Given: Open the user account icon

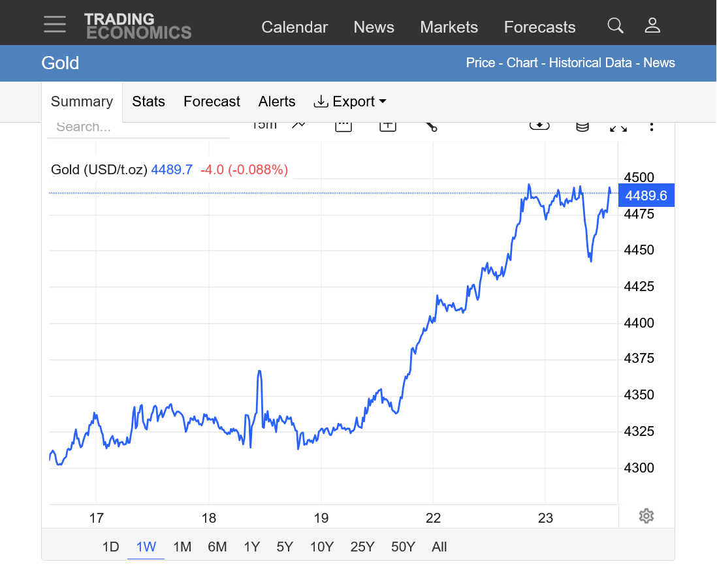Looking at the screenshot, I should [652, 25].
